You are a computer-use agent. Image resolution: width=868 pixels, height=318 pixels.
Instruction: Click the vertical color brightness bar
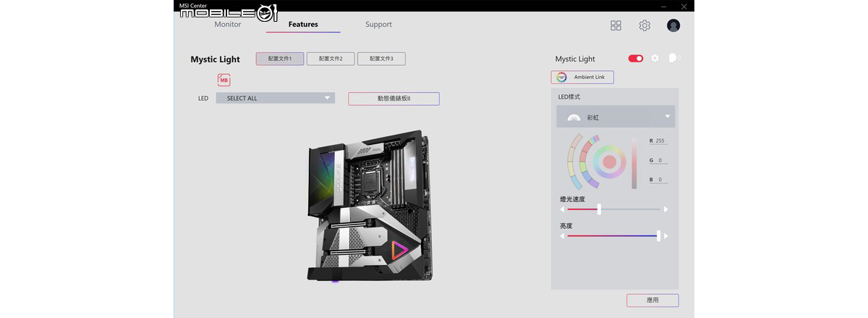point(634,163)
